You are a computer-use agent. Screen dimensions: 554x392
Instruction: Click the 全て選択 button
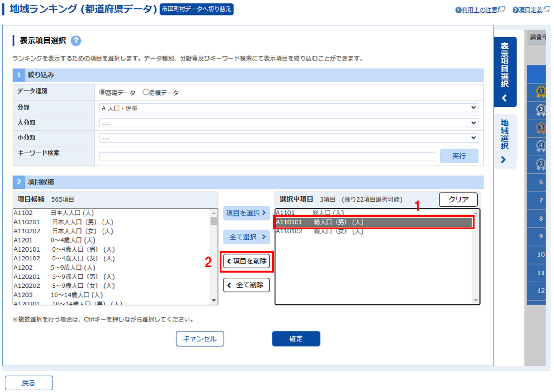pos(246,237)
